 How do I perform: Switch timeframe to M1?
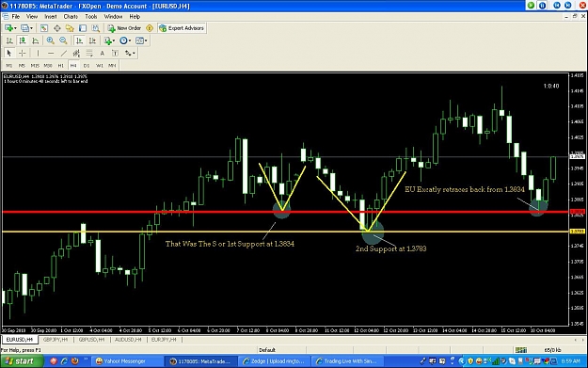pyautogui.click(x=9, y=65)
